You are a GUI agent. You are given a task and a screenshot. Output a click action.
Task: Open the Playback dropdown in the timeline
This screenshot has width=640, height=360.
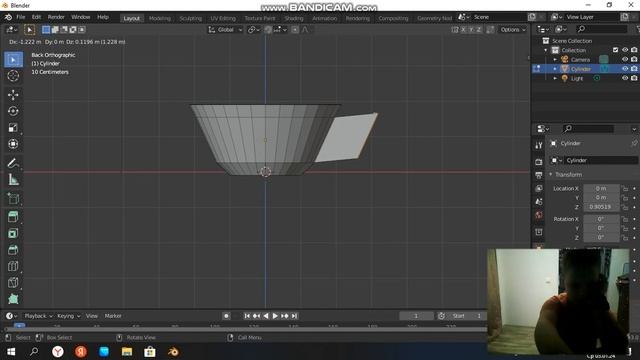[x=38, y=316]
